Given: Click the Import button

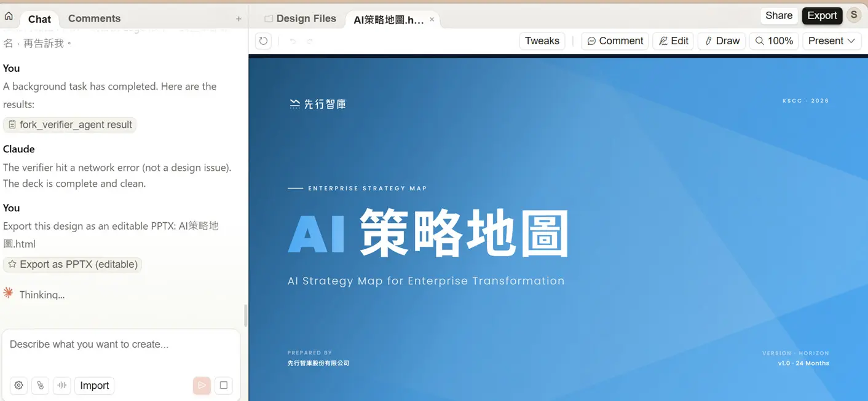Looking at the screenshot, I should pos(95,386).
